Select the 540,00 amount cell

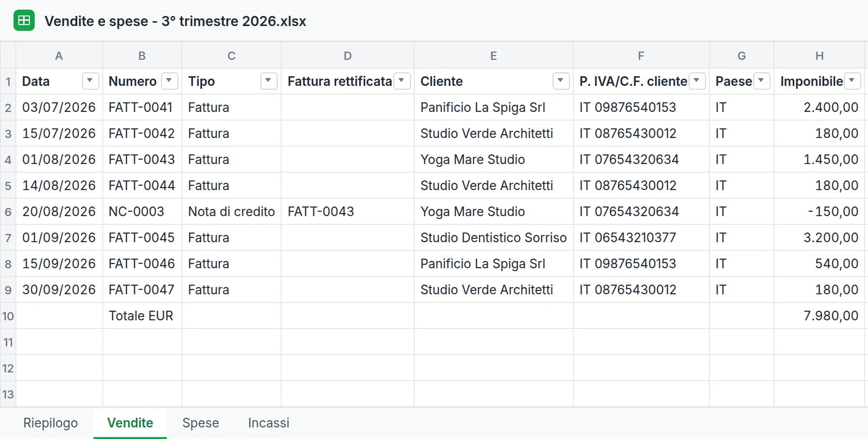[819, 263]
